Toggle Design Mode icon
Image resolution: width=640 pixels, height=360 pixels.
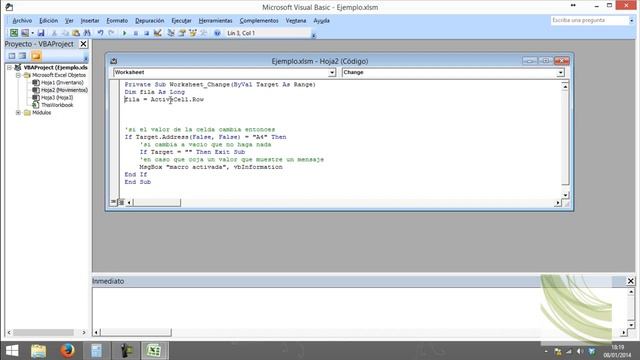[158, 33]
